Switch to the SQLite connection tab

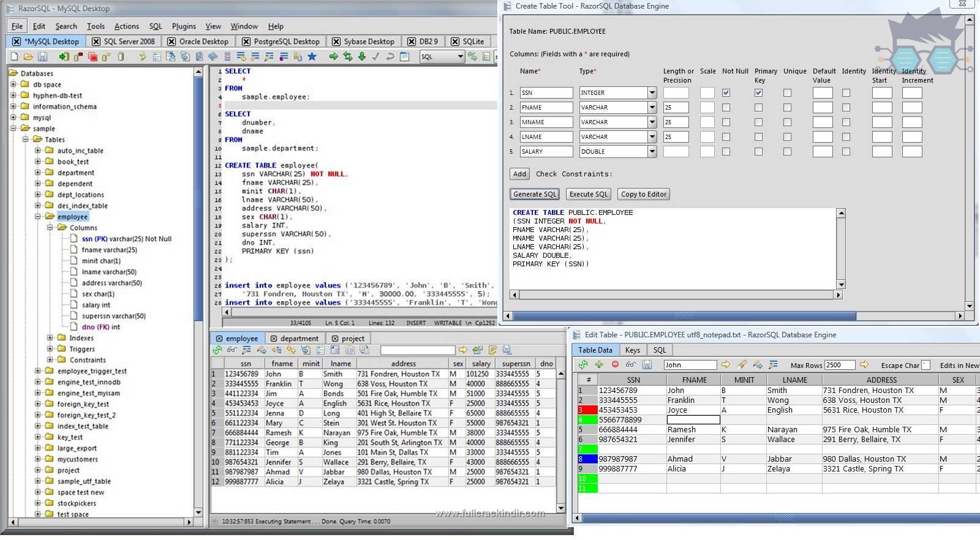(468, 42)
